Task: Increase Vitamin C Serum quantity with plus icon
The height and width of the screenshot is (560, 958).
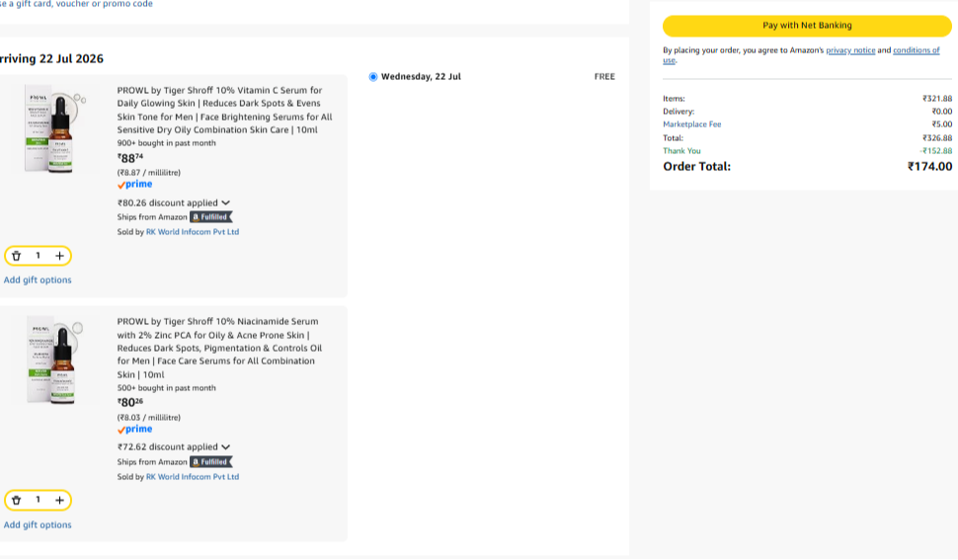Action: pos(59,256)
